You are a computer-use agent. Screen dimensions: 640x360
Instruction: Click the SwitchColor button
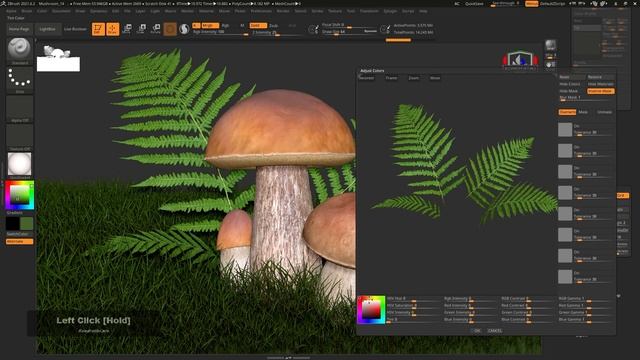(x=18, y=234)
